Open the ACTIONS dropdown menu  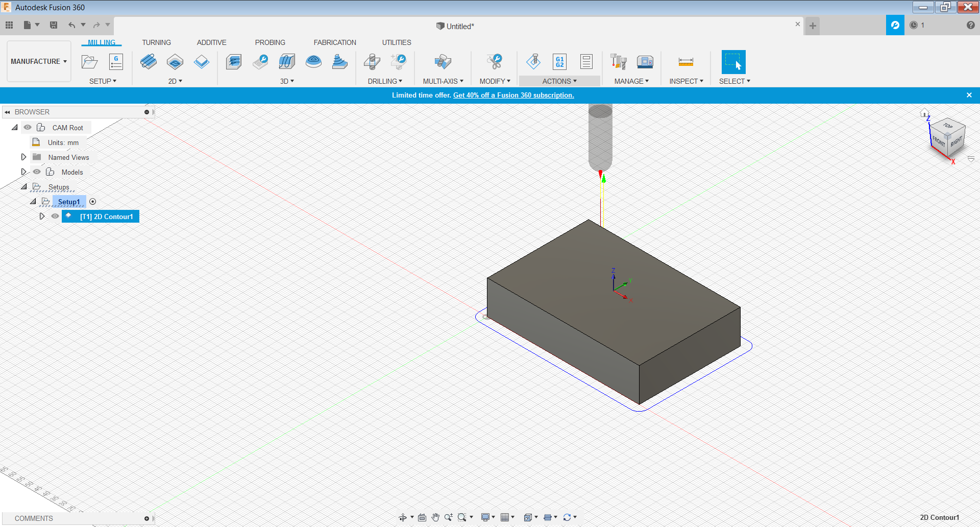559,81
